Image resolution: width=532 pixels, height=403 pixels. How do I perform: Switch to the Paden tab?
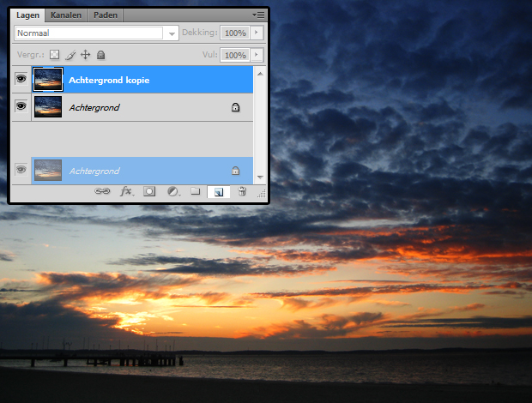tap(106, 15)
